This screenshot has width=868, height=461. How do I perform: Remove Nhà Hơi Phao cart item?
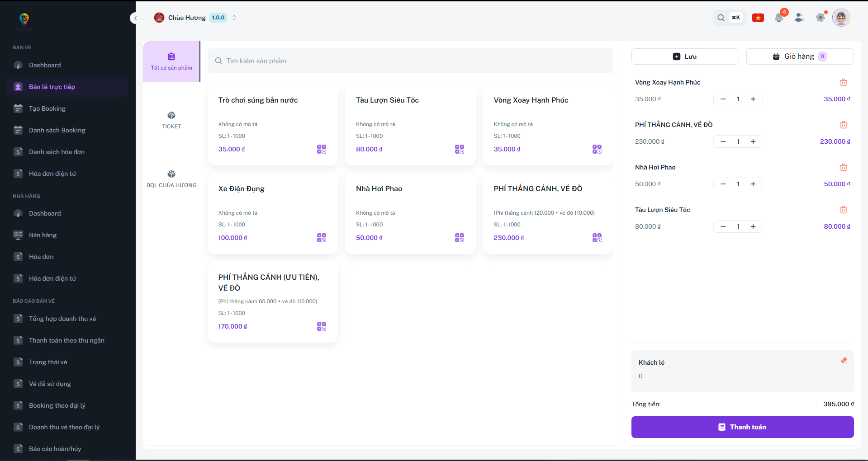(x=843, y=167)
